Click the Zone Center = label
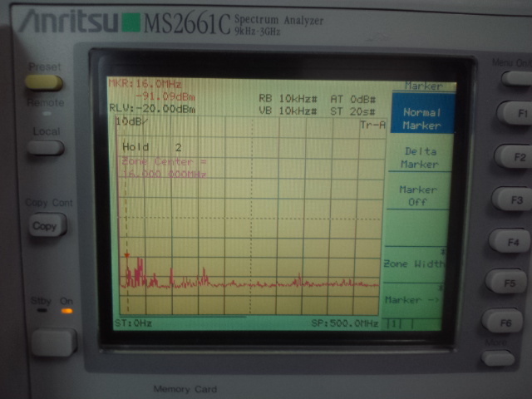This screenshot has height=399, width=532. point(164,161)
